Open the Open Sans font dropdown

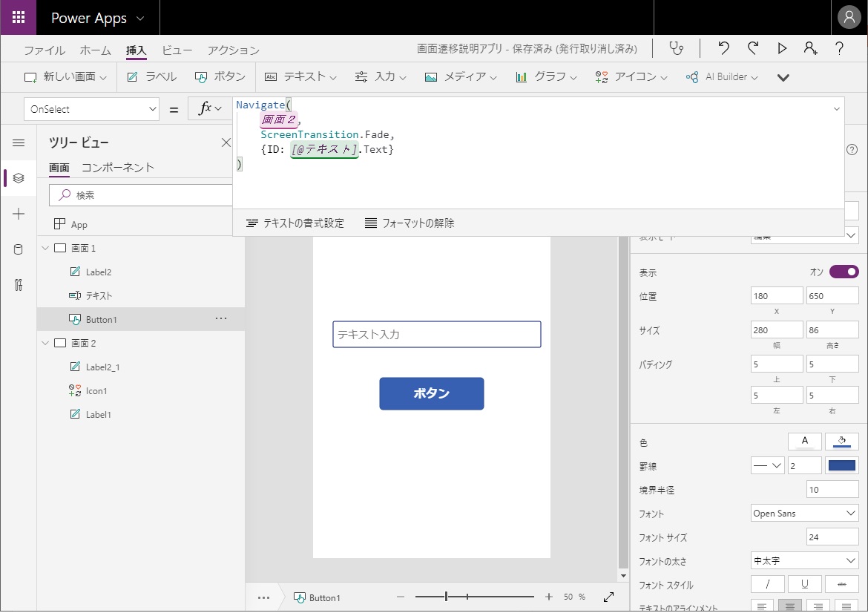[x=804, y=513]
